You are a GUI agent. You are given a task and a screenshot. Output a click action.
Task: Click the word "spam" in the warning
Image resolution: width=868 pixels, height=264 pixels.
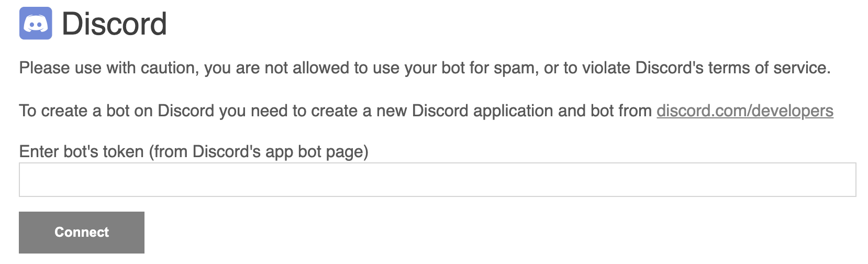coord(515,68)
